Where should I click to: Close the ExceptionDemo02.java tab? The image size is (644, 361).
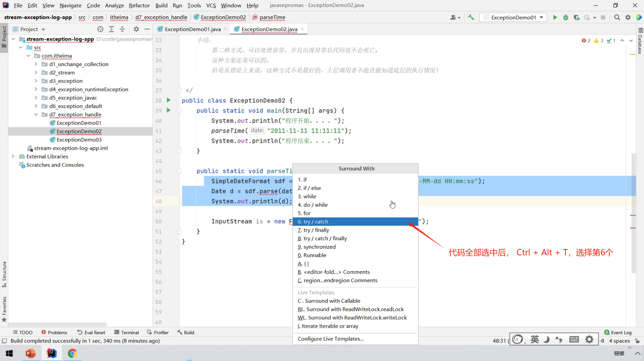pos(302,29)
